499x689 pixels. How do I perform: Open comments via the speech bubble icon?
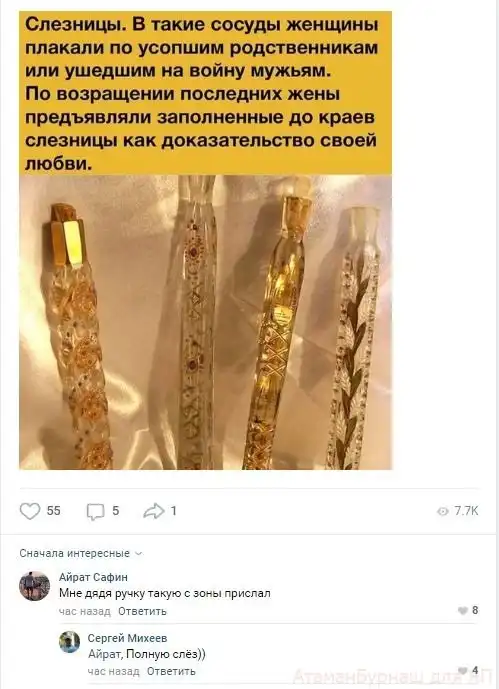coord(95,511)
